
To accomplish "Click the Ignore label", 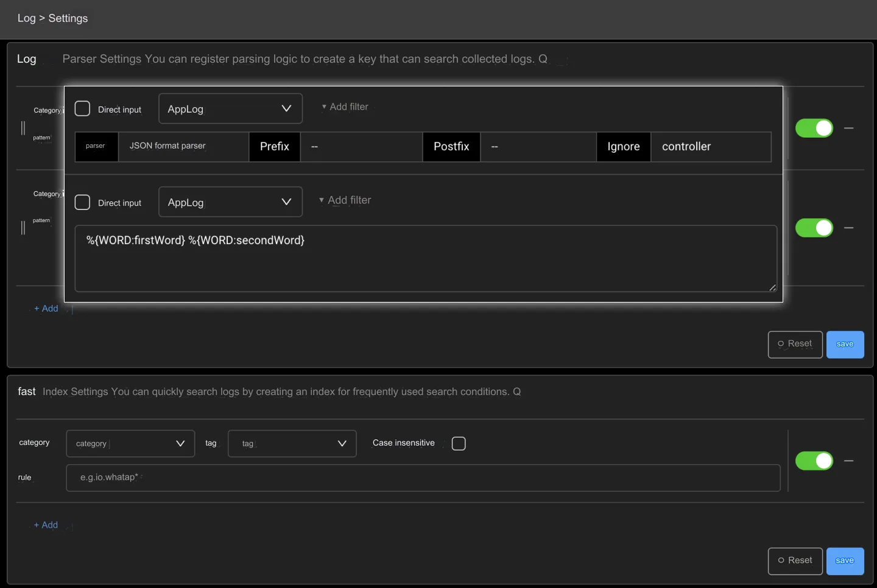I will (624, 147).
